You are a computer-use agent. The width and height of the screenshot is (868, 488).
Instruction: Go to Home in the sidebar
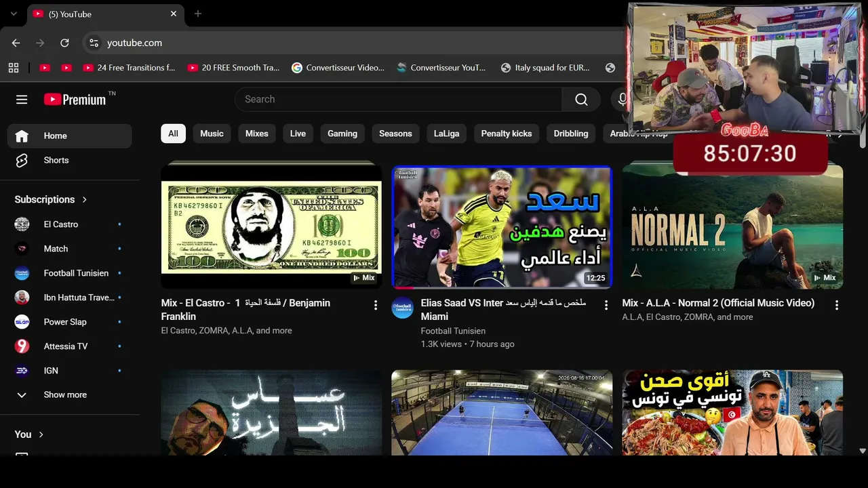click(x=69, y=136)
